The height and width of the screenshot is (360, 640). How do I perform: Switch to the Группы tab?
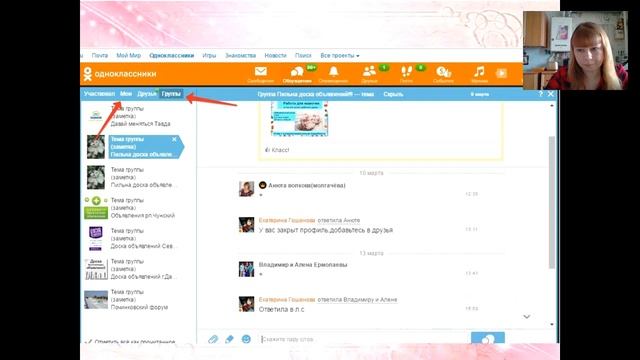[x=171, y=94]
